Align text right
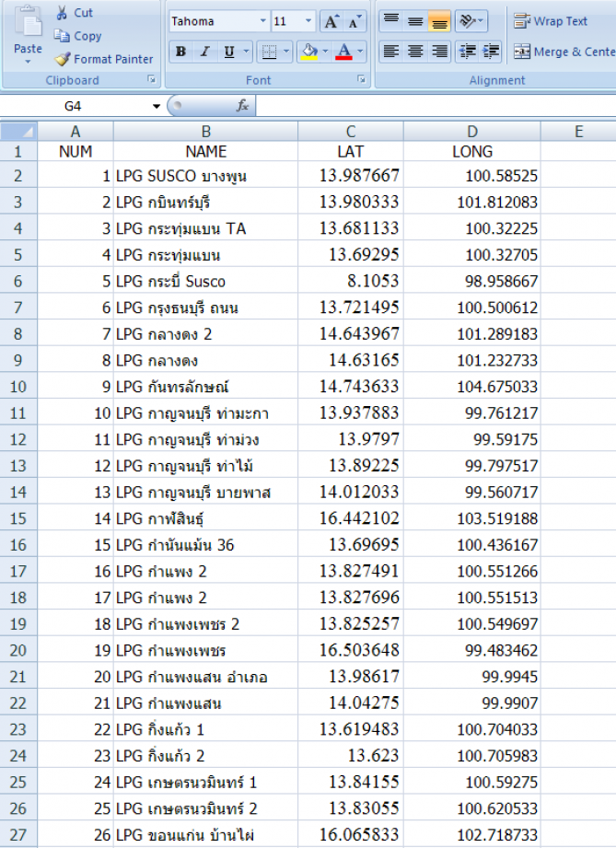Screen dimensions: 616x848 [x=439, y=52]
